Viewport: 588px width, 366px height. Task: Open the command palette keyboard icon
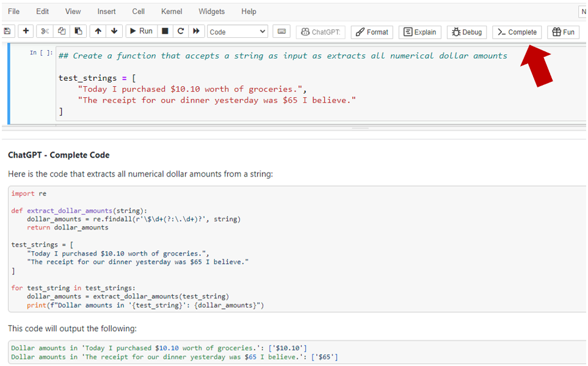point(281,32)
